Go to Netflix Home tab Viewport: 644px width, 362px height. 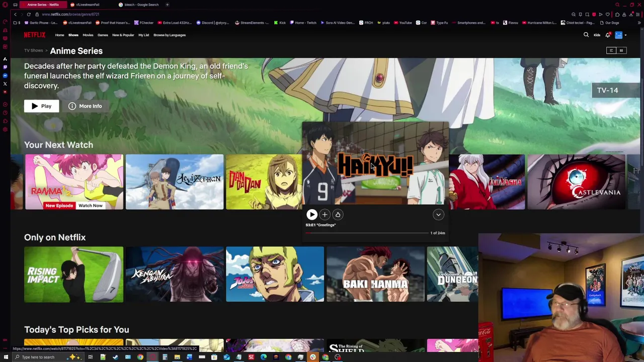(59, 35)
